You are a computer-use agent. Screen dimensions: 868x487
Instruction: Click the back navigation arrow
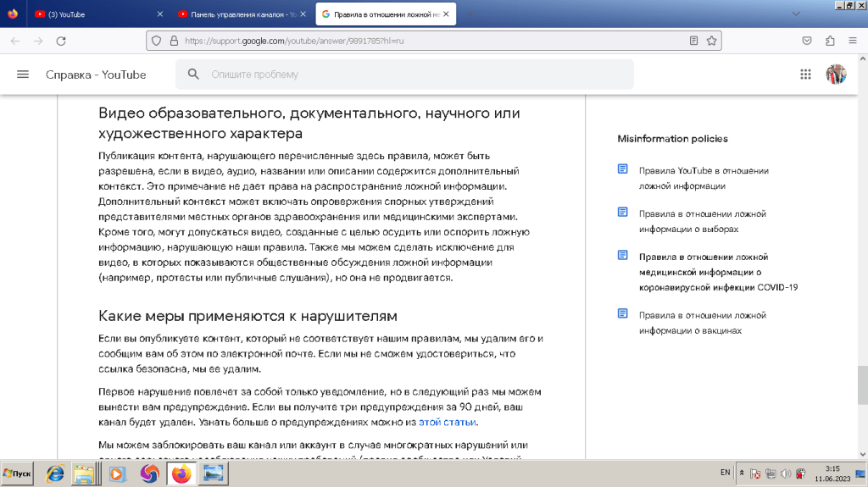(x=15, y=41)
